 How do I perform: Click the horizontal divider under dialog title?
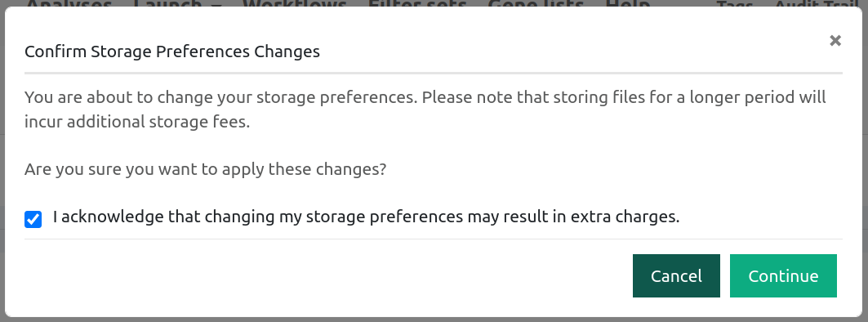tap(434, 73)
